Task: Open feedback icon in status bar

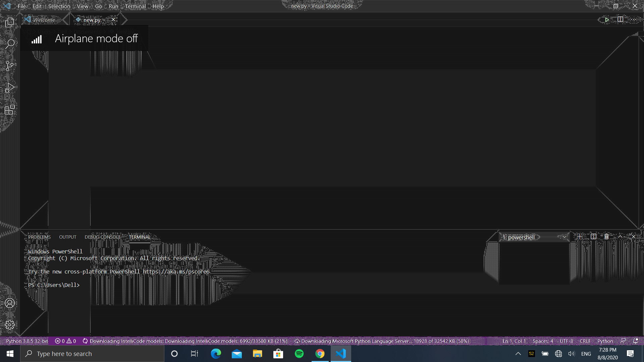Action: click(623, 341)
